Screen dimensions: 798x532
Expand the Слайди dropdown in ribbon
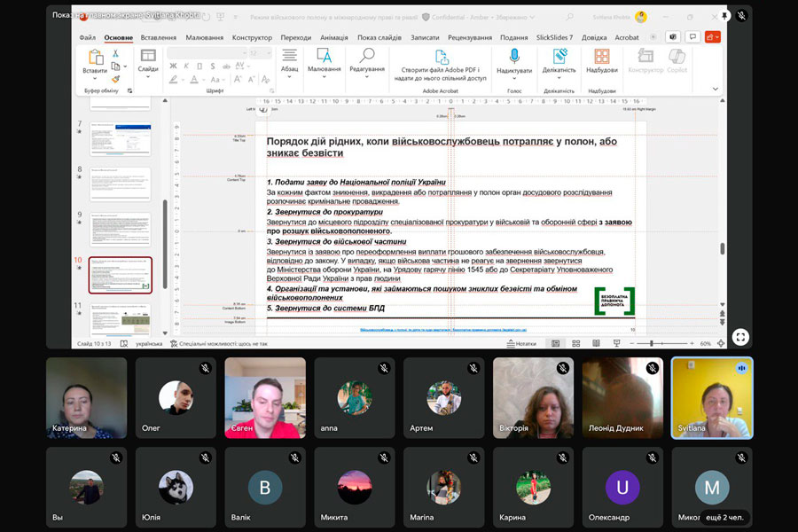point(148,76)
